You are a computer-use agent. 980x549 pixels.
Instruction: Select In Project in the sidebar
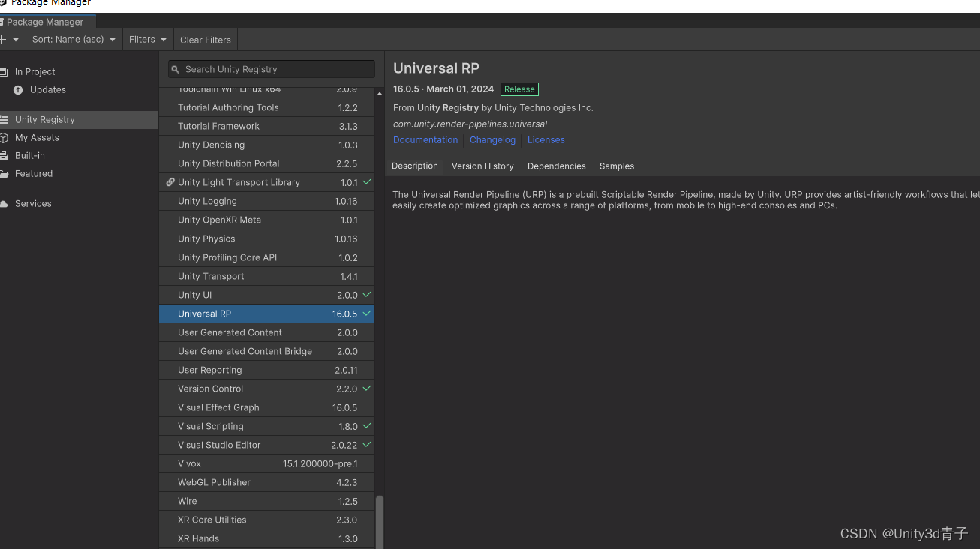pyautogui.click(x=79, y=71)
